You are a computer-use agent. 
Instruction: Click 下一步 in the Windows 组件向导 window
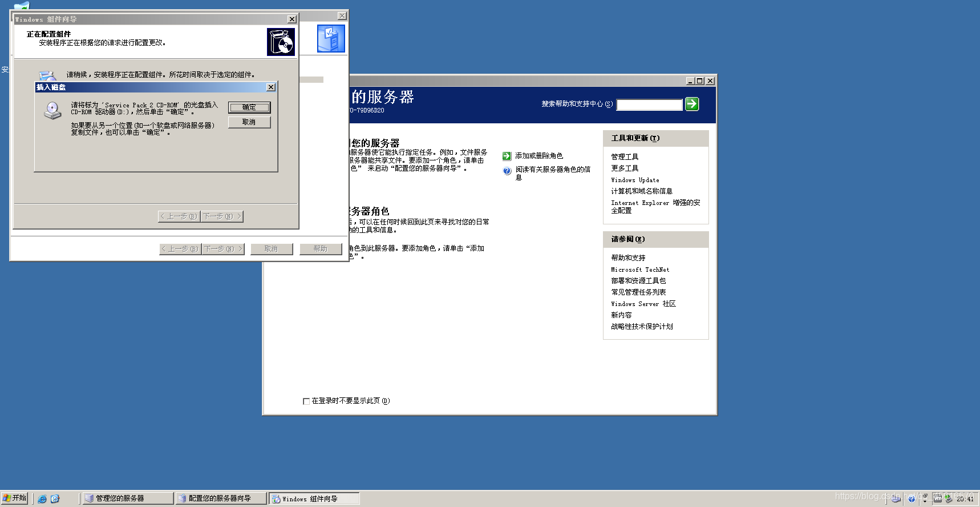[222, 216]
